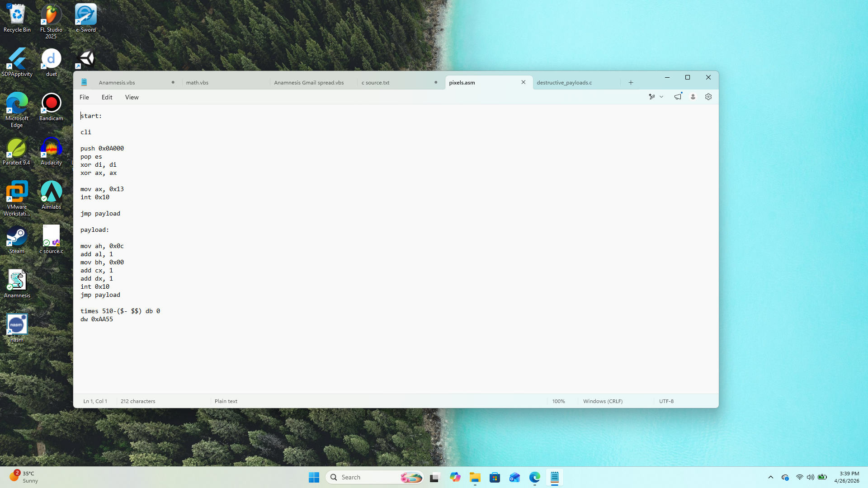
Task: Expand the Copilot rewrite dropdown arrow
Action: click(661, 97)
